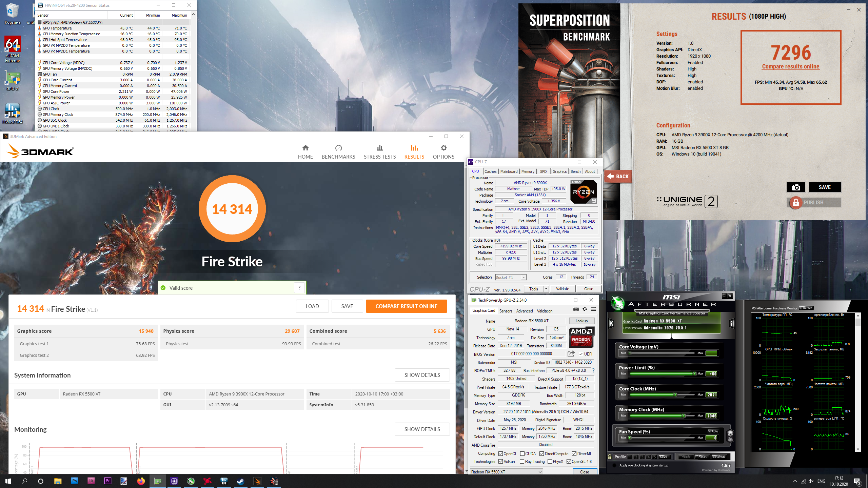Open Steam from taskbar
Screen dimensions: 868x488
[240, 481]
